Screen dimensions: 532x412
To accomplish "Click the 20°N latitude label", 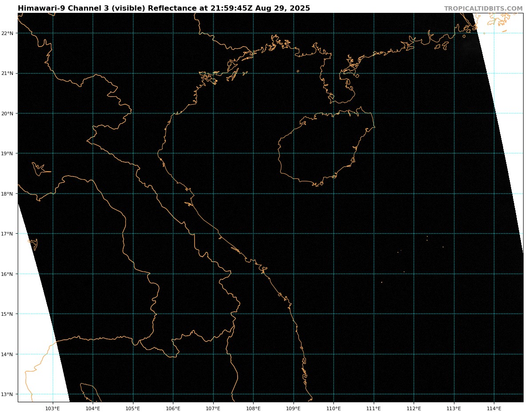I will (x=8, y=114).
